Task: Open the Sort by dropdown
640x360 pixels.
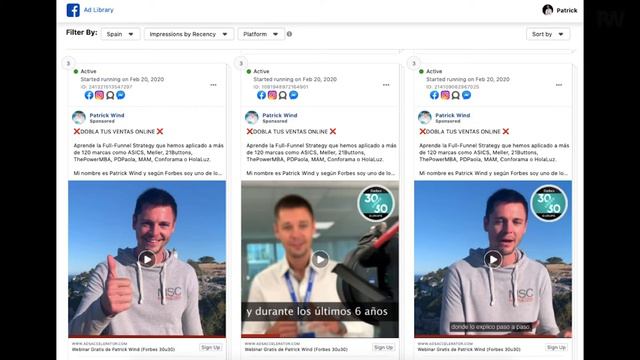Action: pos(548,34)
